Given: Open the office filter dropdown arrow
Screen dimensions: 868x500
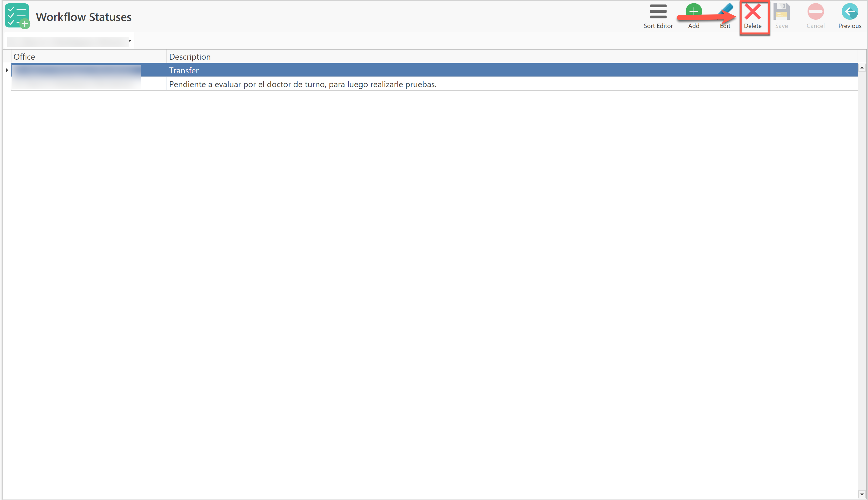Looking at the screenshot, I should click(x=130, y=40).
